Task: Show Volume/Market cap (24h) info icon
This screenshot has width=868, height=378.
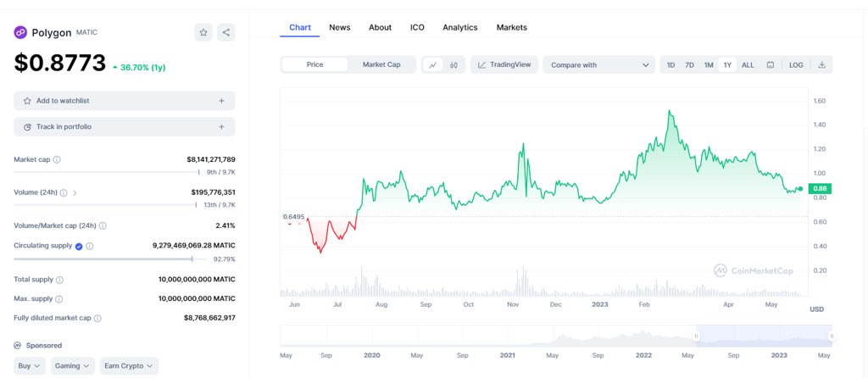Action: [103, 225]
